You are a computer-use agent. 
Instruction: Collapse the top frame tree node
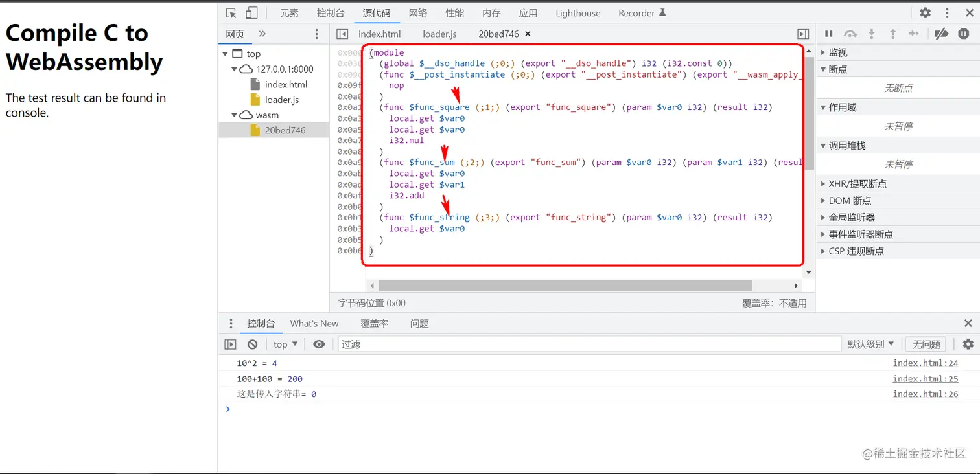[225, 54]
